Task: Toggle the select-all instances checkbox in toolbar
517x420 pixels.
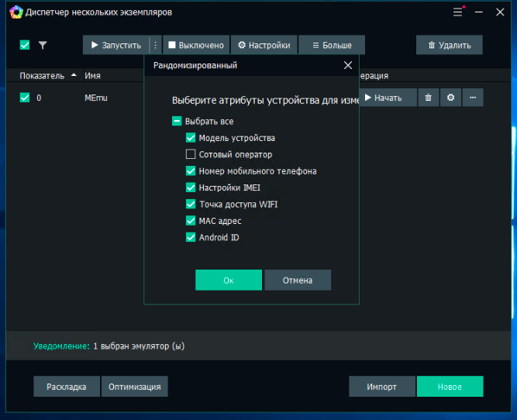Action: click(25, 45)
